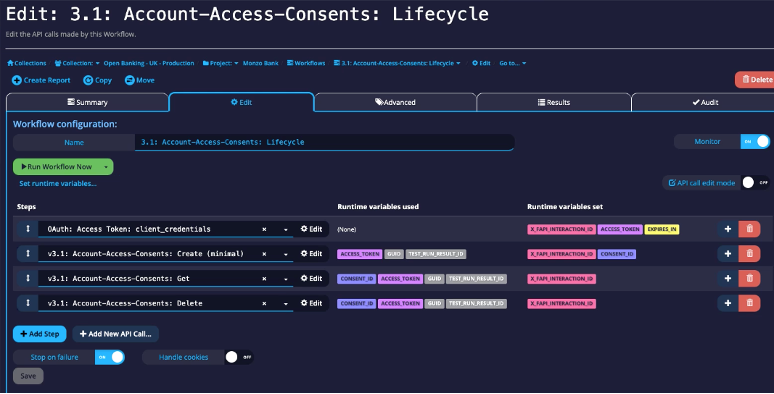Click the Move workflow icon

click(129, 80)
